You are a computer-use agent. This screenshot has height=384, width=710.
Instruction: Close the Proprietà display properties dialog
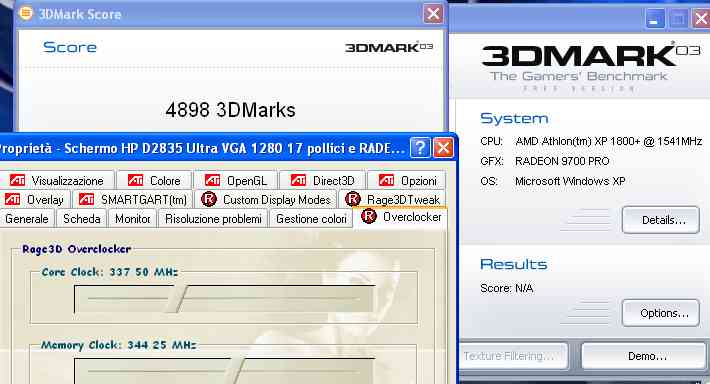point(443,148)
